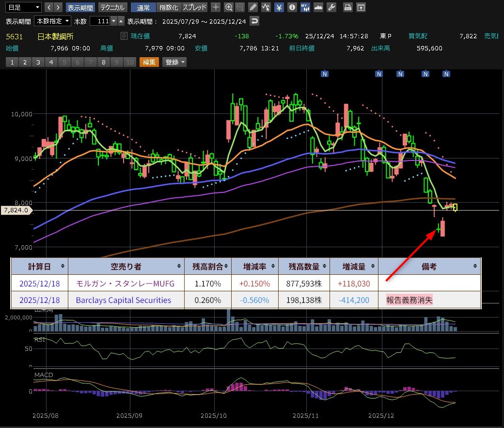The width and height of the screenshot is (504, 428).
Task: Select preset tab 8
Action: click(x=104, y=62)
